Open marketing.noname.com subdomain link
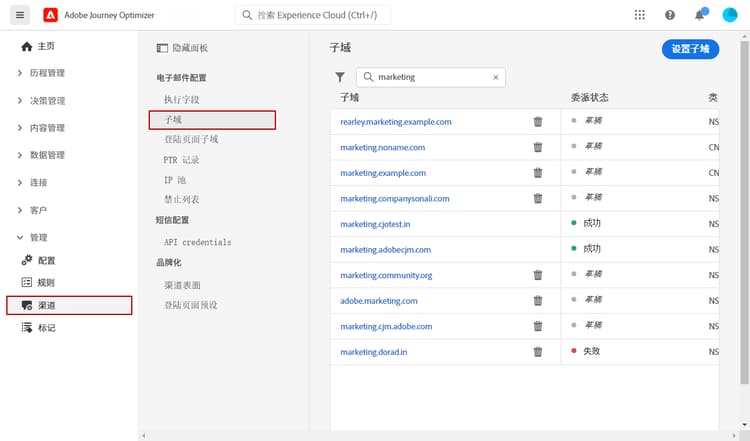Viewport: 750px width, 441px height. tap(383, 147)
